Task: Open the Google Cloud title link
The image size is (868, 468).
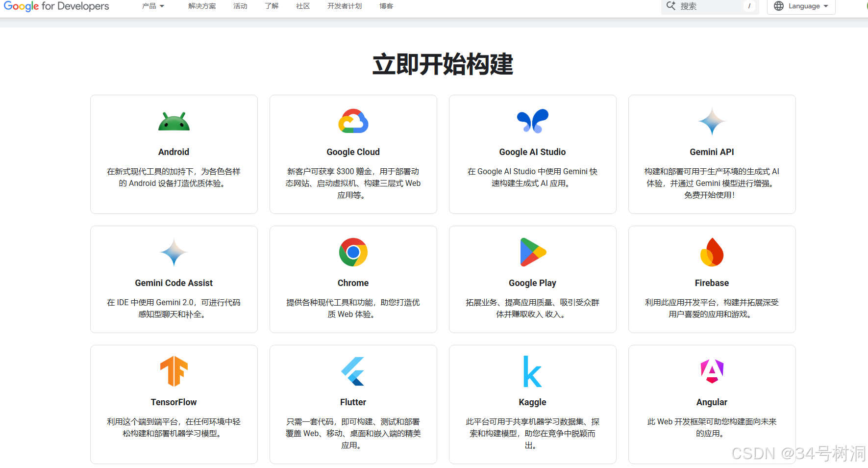Action: 353,152
